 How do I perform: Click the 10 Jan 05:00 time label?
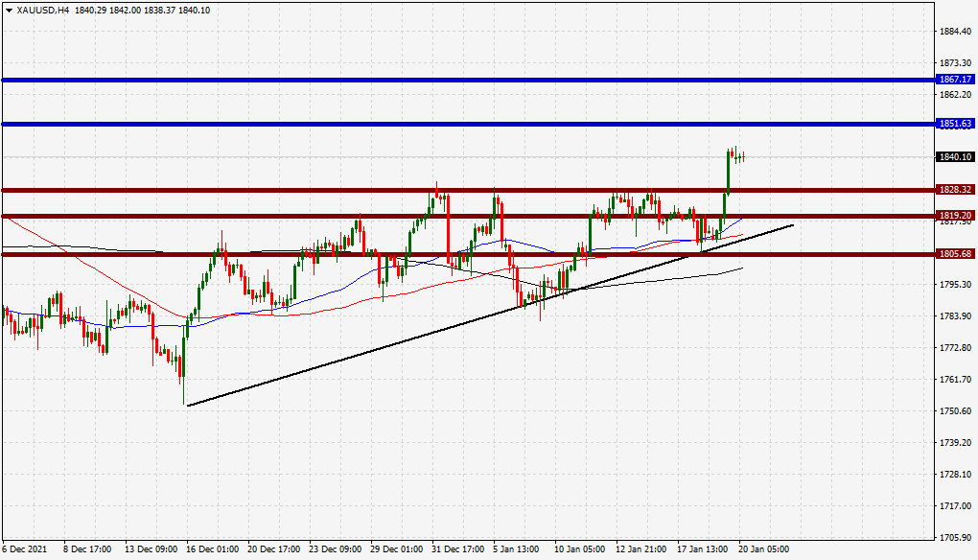(x=580, y=549)
